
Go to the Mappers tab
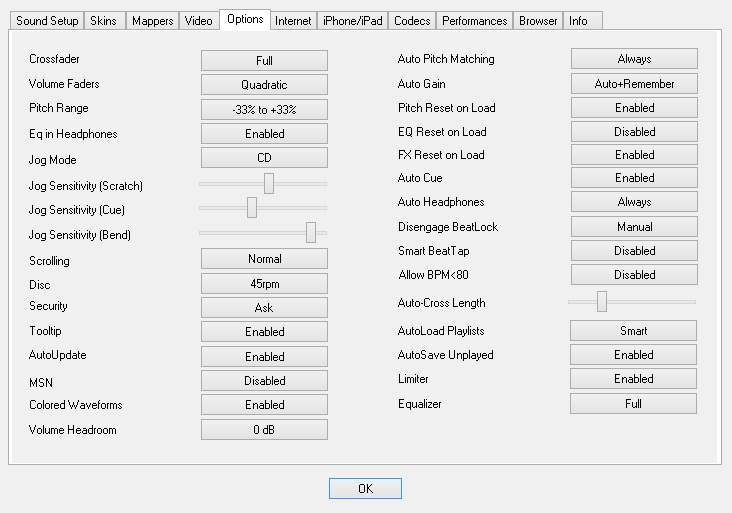(152, 21)
